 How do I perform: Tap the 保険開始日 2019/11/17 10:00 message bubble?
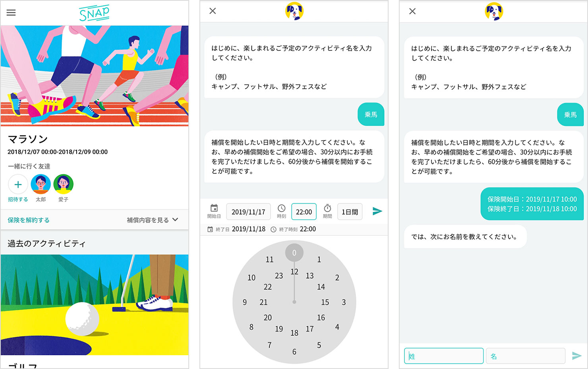pos(532,204)
